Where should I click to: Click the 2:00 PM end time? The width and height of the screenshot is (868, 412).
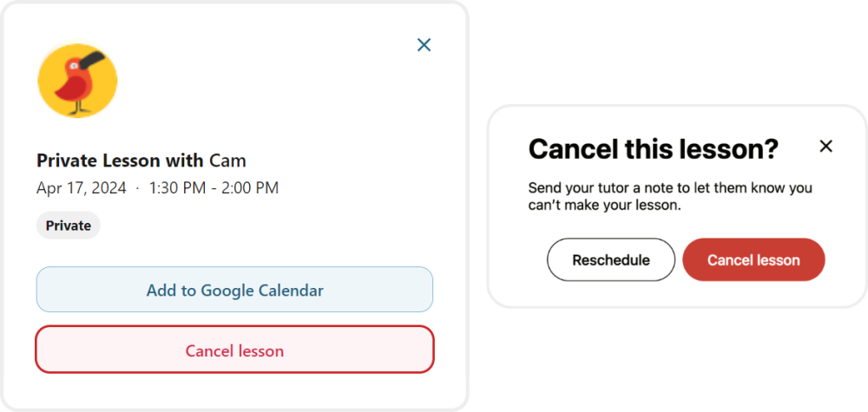(250, 187)
